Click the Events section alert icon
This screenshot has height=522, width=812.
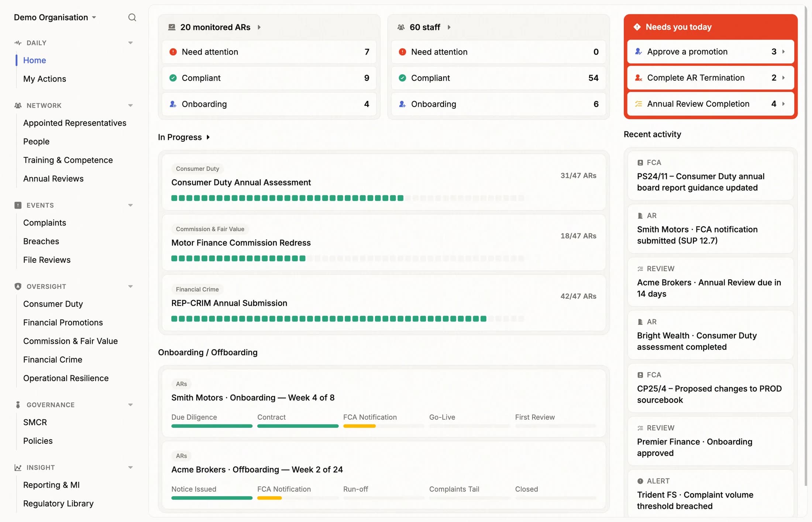click(18, 205)
